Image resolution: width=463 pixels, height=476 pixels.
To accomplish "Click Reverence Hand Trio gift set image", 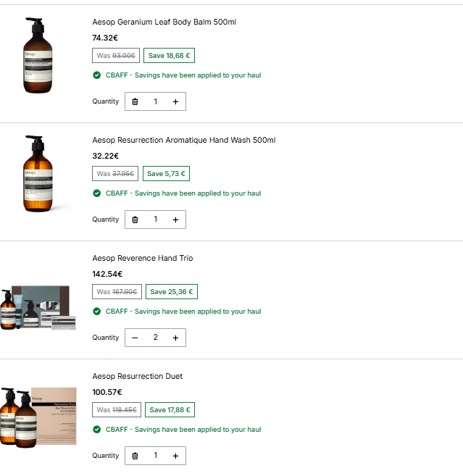I will 38,307.
